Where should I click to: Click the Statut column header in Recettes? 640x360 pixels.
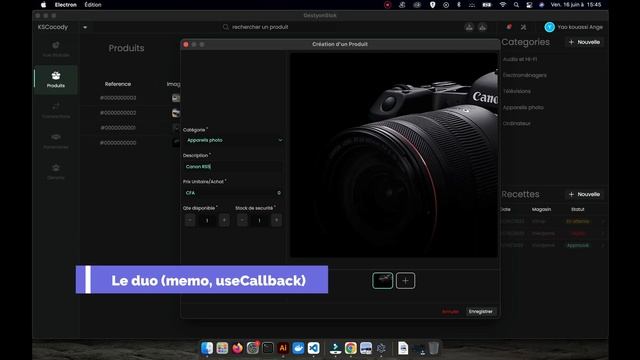578,209
